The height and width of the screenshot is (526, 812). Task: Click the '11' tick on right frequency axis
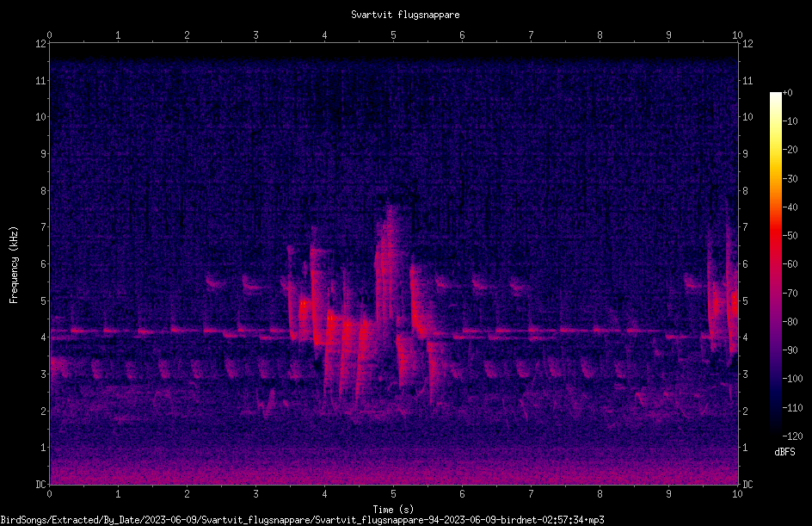pos(747,80)
